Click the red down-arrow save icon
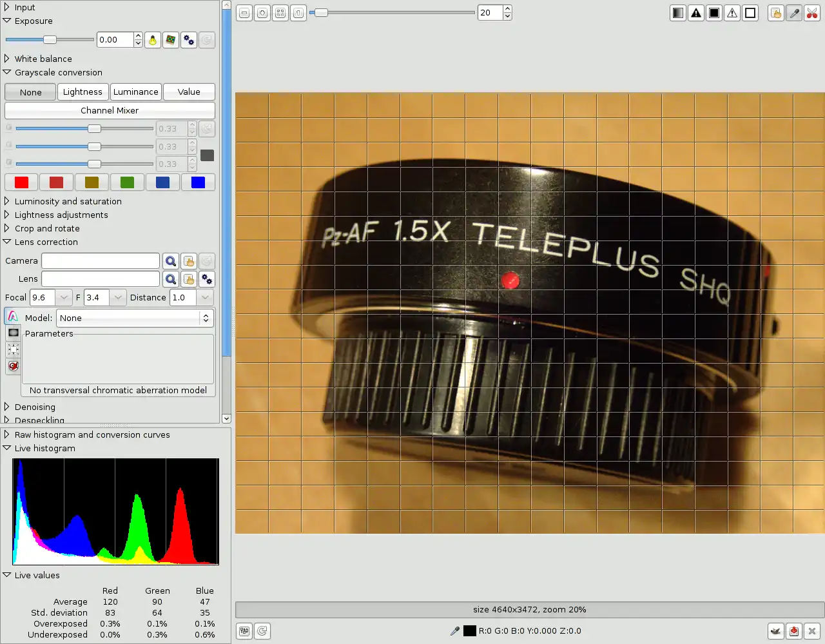 [794, 631]
